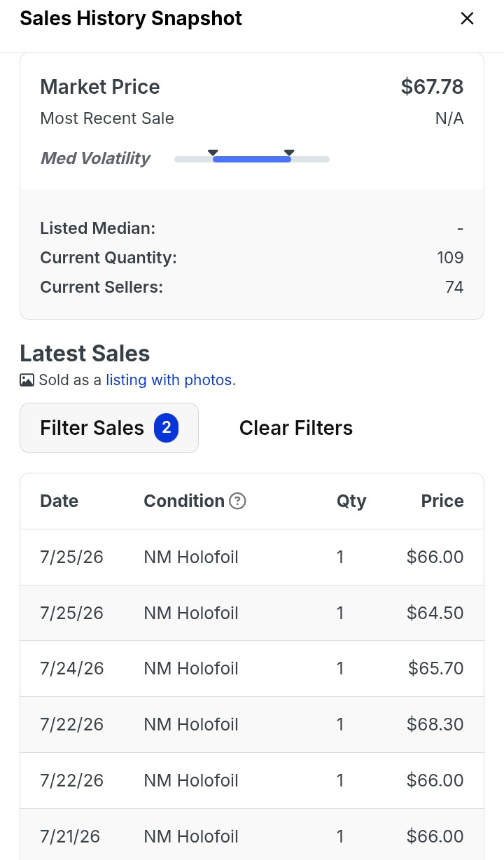Click the Price column header
Screen dimensions: 504x860
(442, 501)
